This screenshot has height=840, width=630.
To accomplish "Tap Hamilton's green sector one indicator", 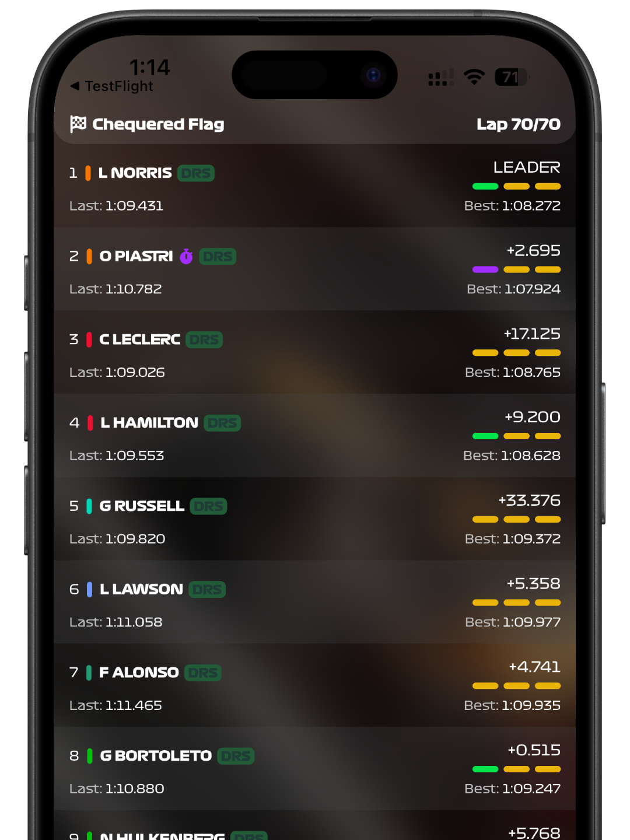I will pos(485,436).
